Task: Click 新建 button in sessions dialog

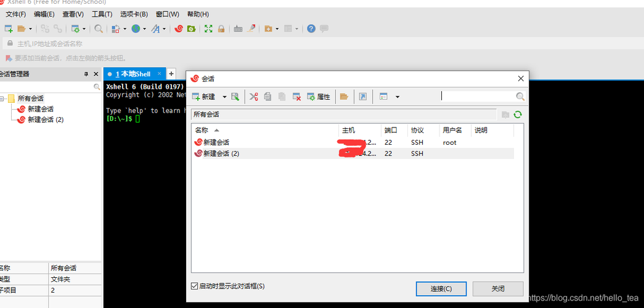Action: click(x=204, y=97)
